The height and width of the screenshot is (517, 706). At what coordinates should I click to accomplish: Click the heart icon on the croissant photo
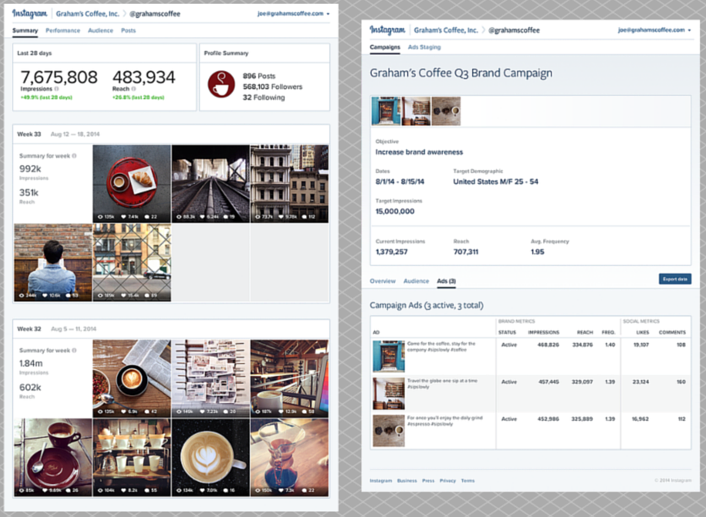click(x=124, y=217)
